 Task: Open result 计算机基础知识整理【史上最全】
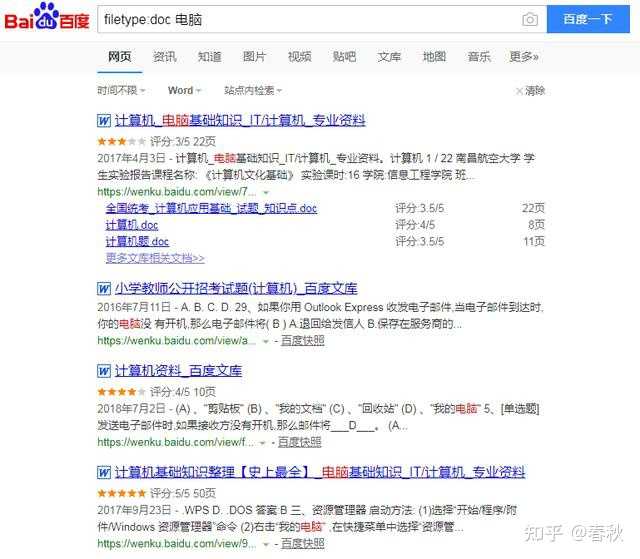coord(320,472)
